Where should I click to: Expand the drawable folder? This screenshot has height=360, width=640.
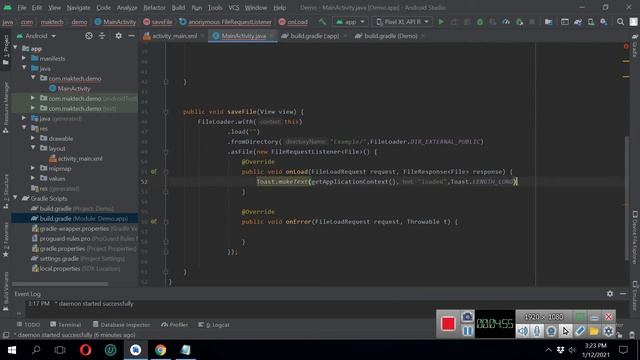(33, 138)
